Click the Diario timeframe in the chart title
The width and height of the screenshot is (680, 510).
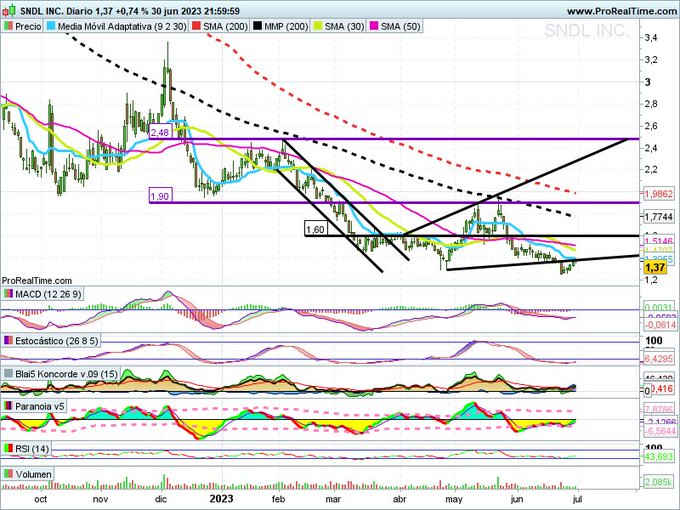click(80, 11)
